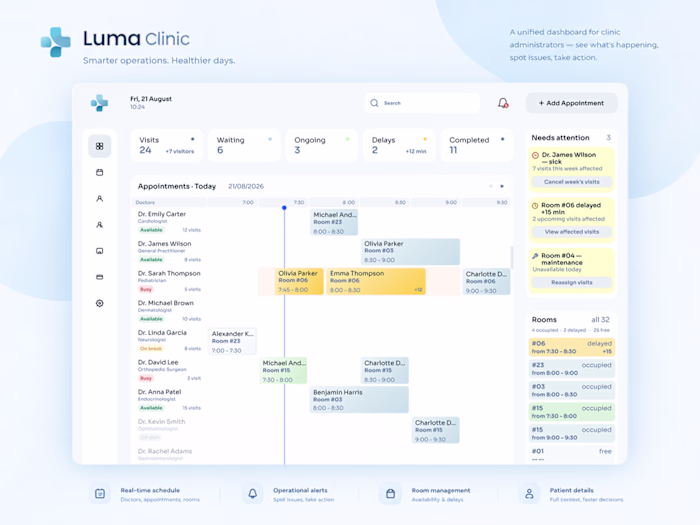
Task: Open the doctors person icon in sidebar
Action: point(100,199)
